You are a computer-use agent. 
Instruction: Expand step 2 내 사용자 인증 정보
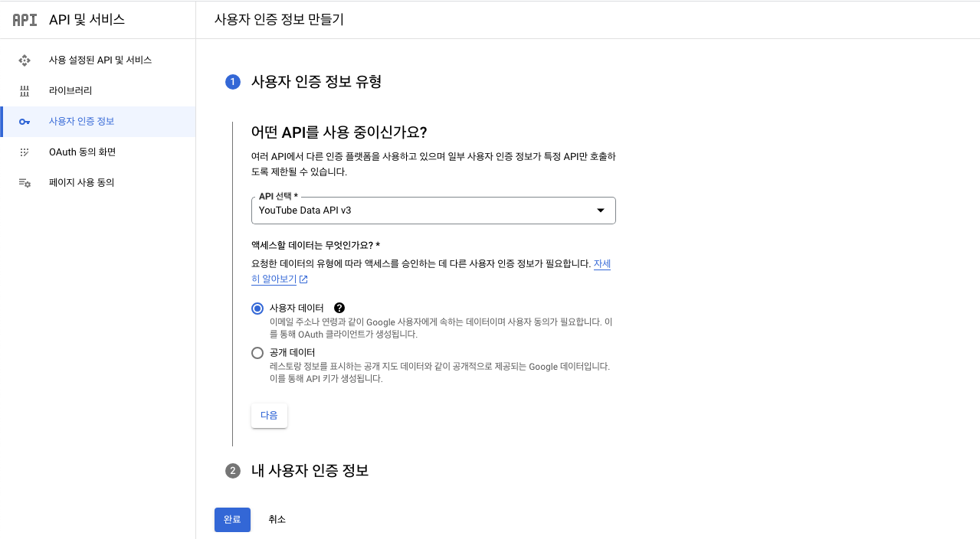click(310, 471)
